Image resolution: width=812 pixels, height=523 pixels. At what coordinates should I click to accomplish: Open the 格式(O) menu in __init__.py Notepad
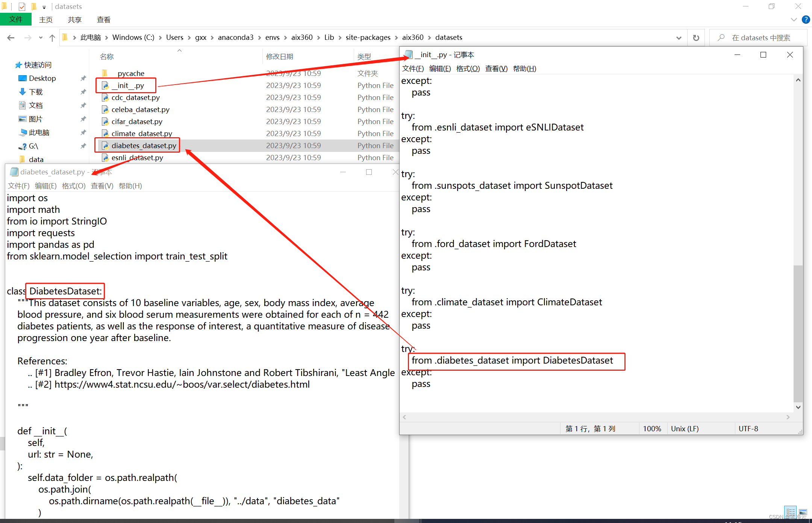(x=468, y=68)
